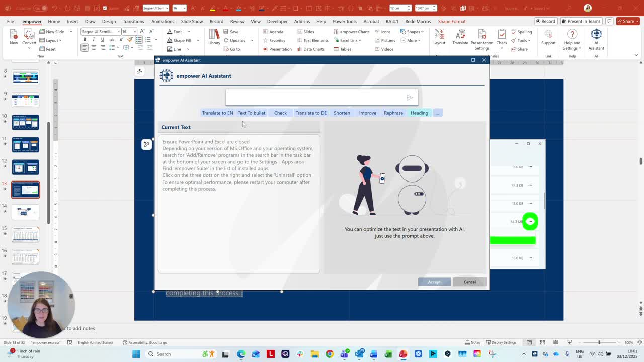Switch to the Home tab

coord(54,22)
